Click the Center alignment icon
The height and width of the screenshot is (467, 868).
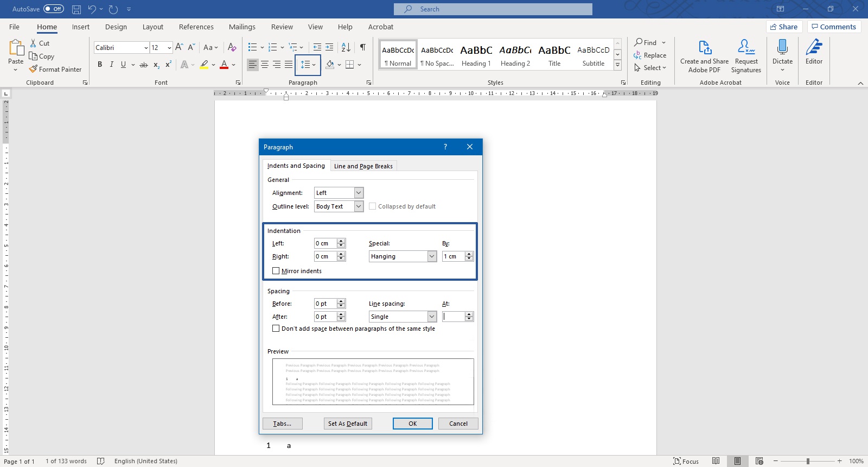(x=265, y=65)
